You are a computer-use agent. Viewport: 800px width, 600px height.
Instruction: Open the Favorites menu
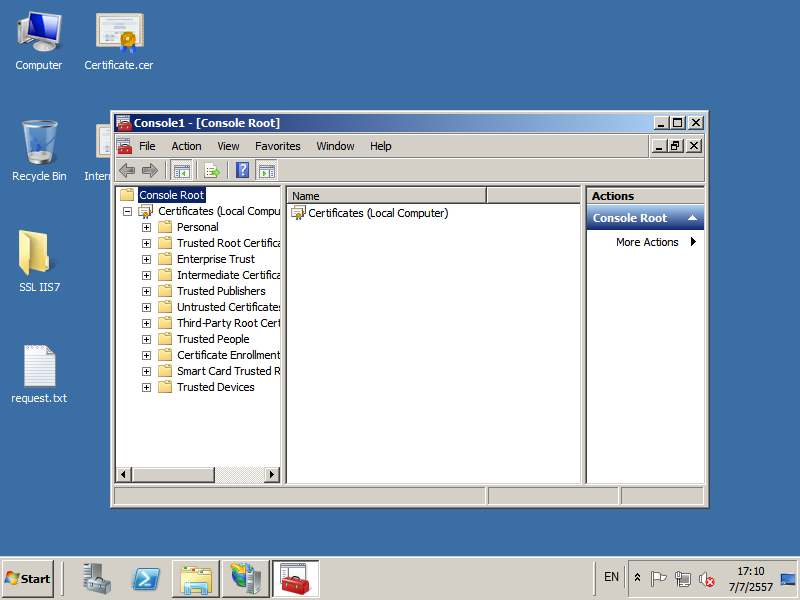(277, 146)
